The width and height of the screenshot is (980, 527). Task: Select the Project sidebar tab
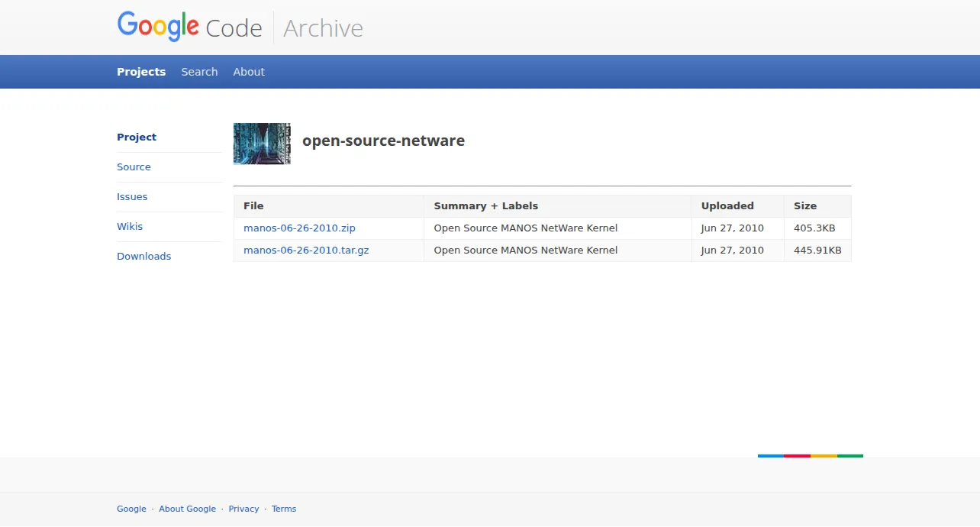pyautogui.click(x=137, y=137)
